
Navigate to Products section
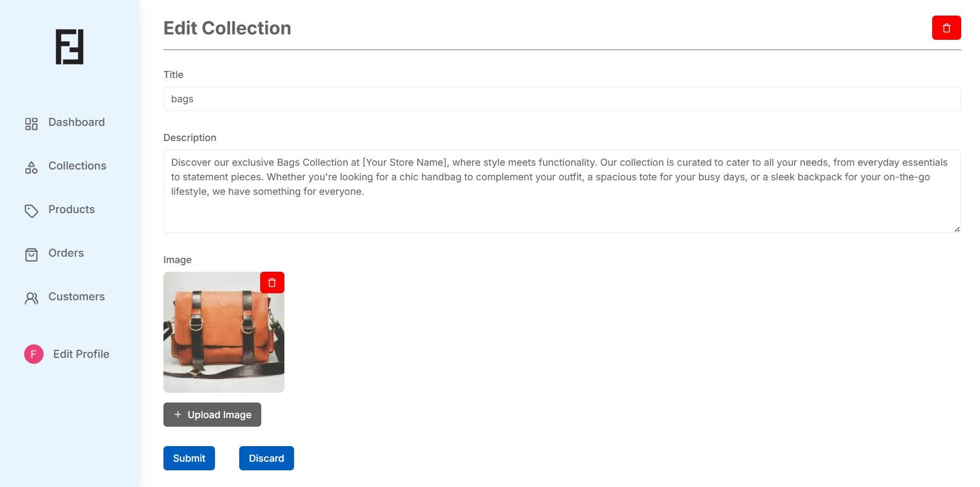click(71, 209)
